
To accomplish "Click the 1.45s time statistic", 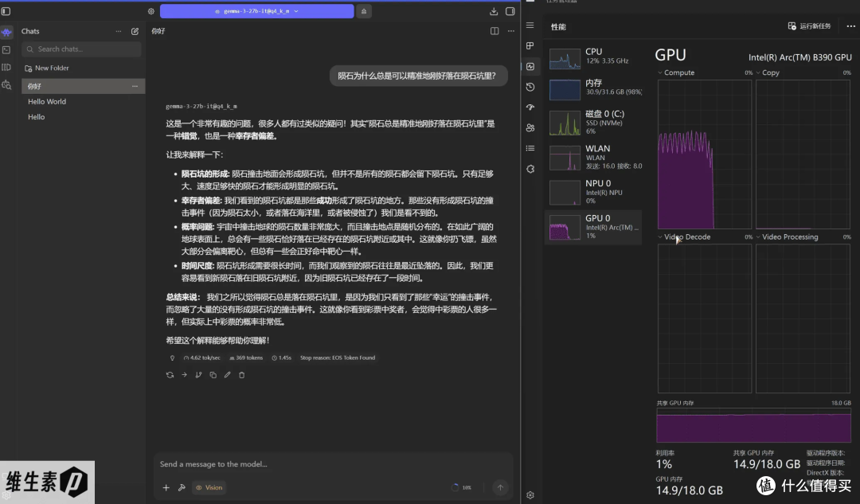I will [x=281, y=357].
